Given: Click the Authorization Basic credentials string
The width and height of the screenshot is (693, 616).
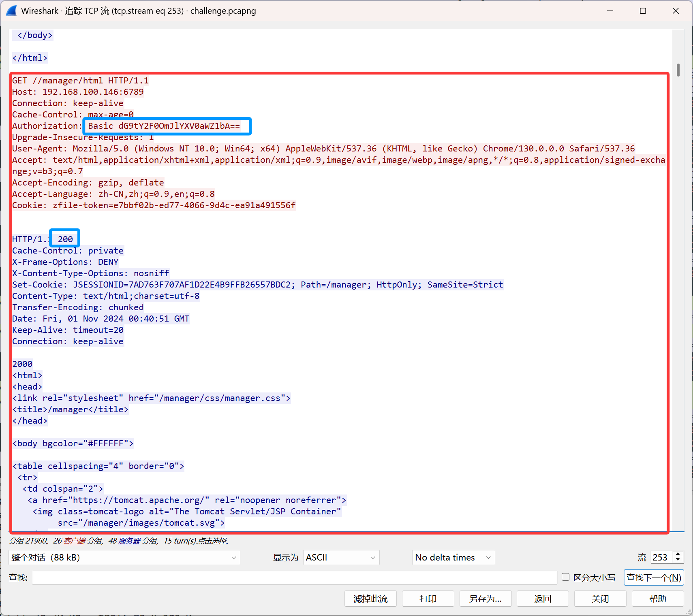Looking at the screenshot, I should [x=164, y=126].
